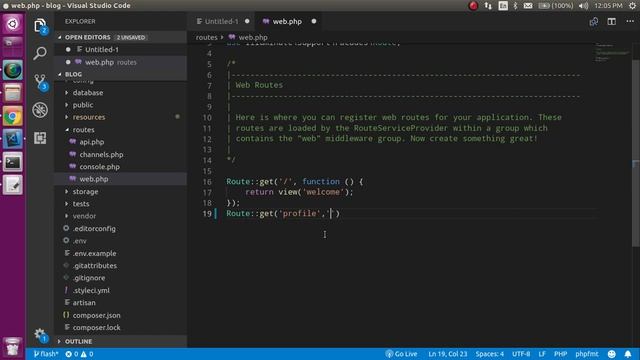Open the text editor dock icon
Viewport: 640px width, 360px height.
click(x=13, y=185)
